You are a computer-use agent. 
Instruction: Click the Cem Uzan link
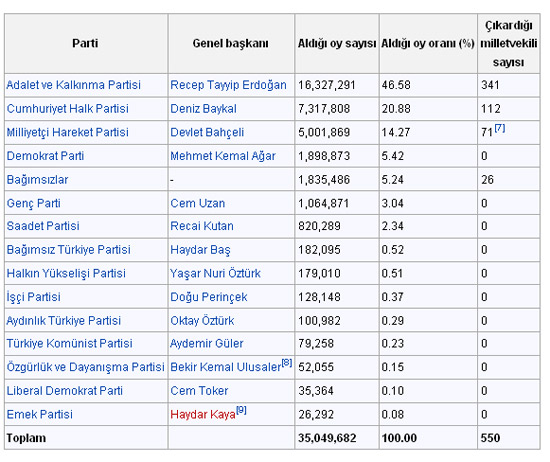click(197, 203)
